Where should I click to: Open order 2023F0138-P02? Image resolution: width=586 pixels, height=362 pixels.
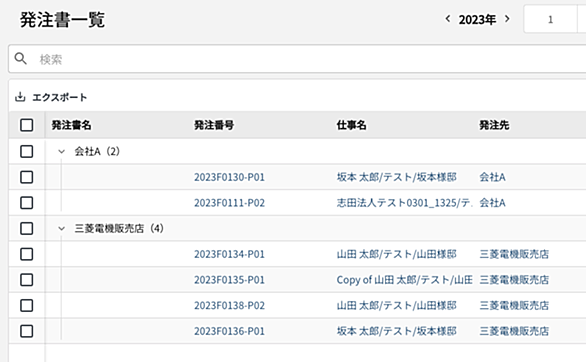coord(229,306)
